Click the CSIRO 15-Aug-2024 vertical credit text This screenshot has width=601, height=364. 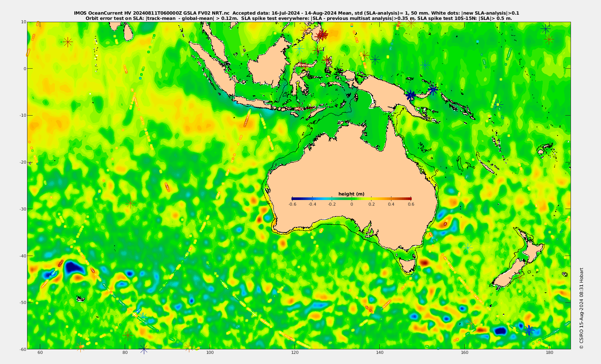[x=581, y=308]
